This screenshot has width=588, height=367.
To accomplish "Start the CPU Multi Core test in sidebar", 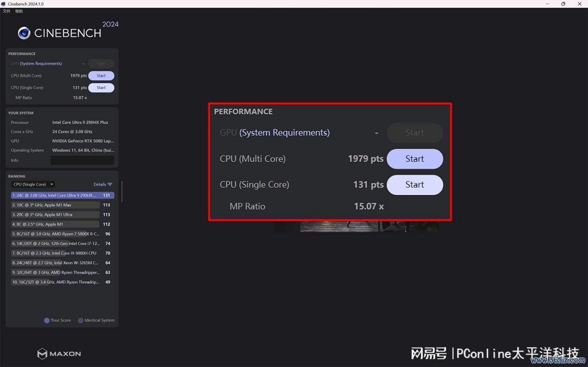I will click(101, 75).
